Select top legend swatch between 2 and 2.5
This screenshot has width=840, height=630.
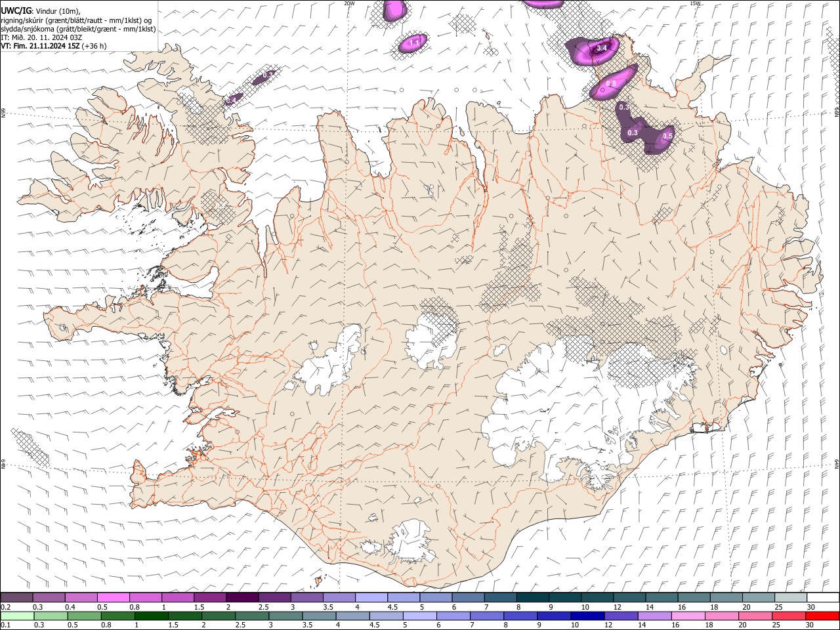(x=242, y=597)
